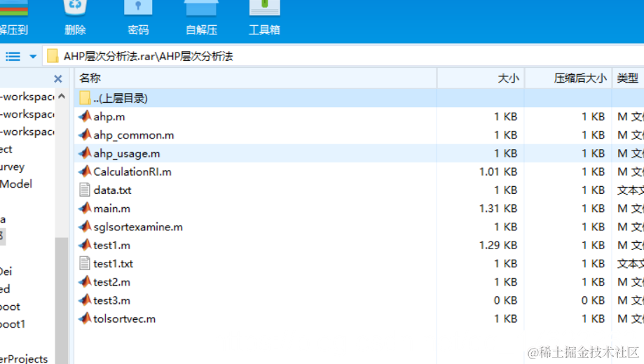Viewport: 644px width, 364px height.
Task: Click the 删除 (delete) toolbar icon
Action: 75,8
